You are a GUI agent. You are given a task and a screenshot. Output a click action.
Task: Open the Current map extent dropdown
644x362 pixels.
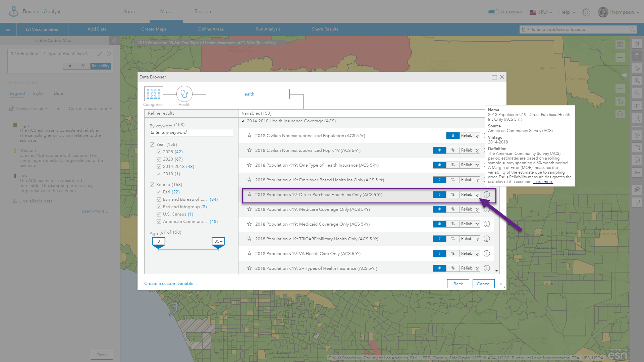pyautogui.click(x=90, y=109)
